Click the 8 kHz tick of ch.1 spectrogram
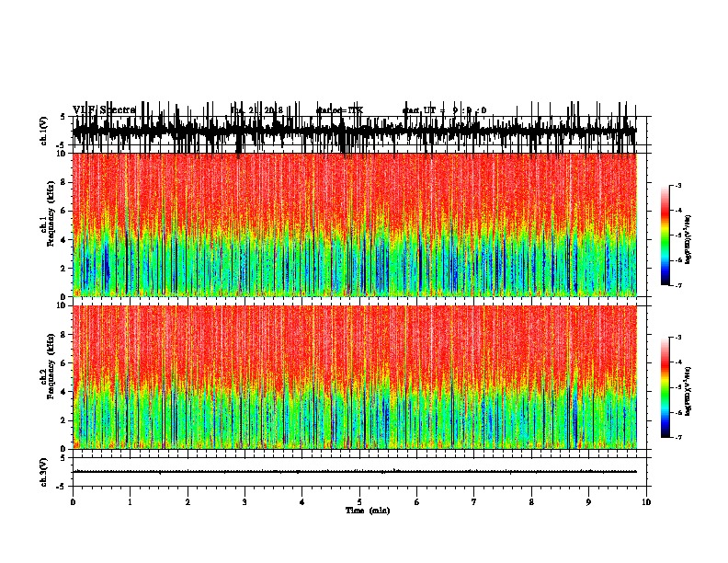This screenshot has width=728, height=563. [64, 182]
